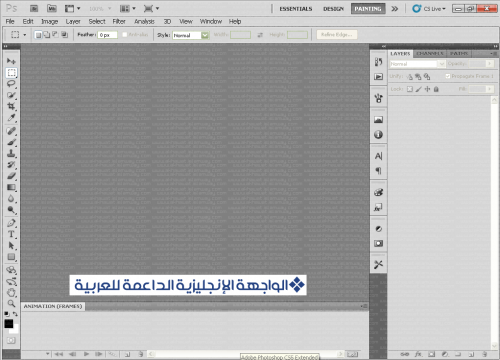Image resolution: width=500 pixels, height=360 pixels.
Task: Switch to the Channels tab
Action: coord(430,53)
